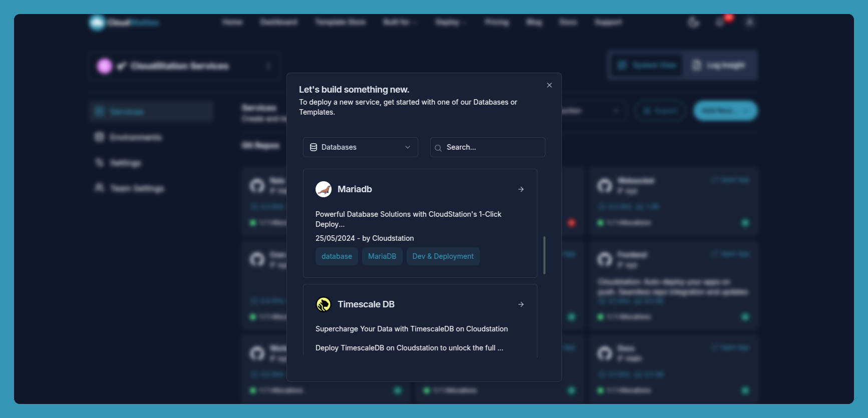Click the database tag chip
The height and width of the screenshot is (418, 868).
pos(337,256)
